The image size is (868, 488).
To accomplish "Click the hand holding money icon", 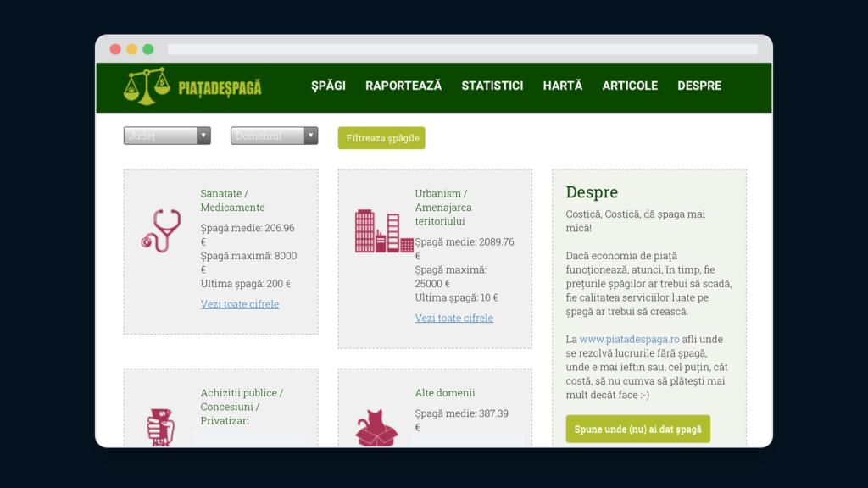I will (x=161, y=427).
